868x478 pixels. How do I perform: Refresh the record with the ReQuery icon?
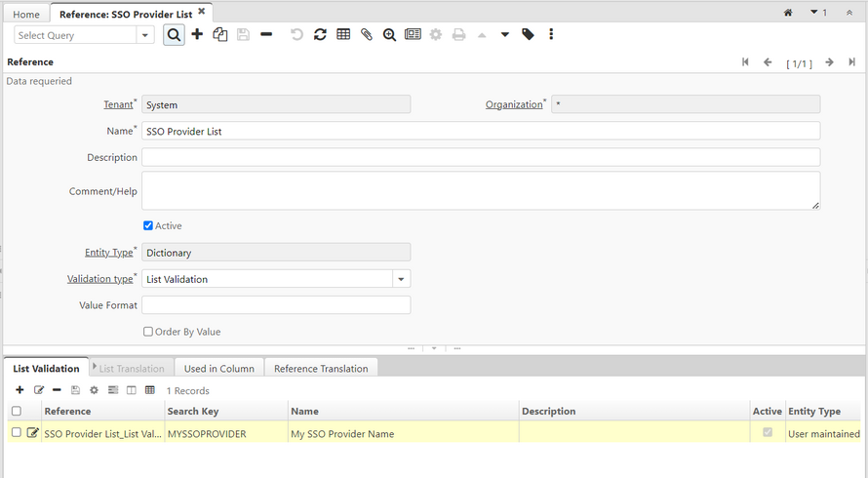click(x=320, y=35)
